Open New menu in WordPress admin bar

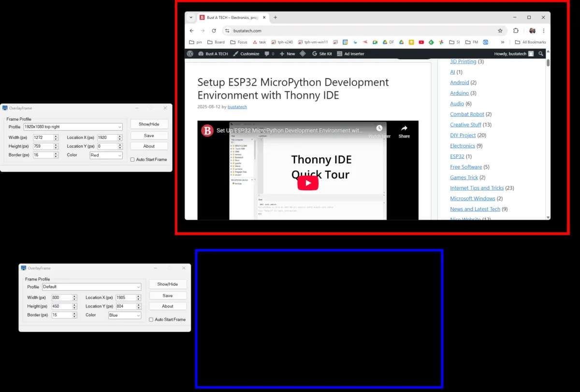287,54
